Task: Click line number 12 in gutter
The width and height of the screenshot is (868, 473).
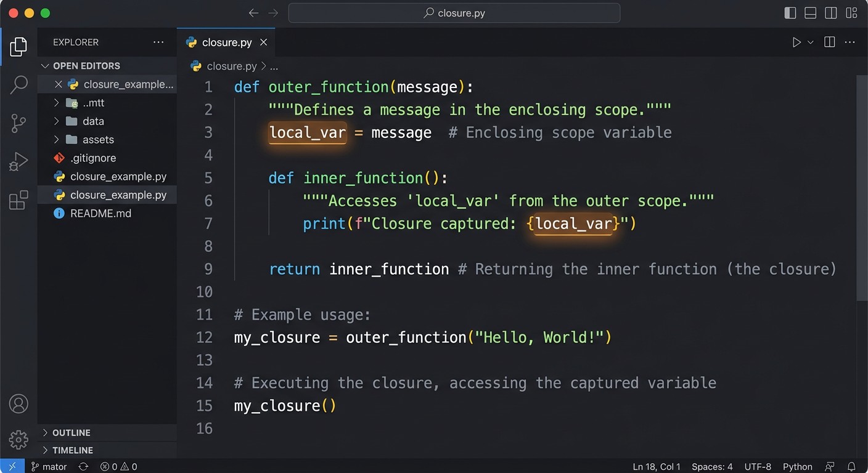Action: 204,338
